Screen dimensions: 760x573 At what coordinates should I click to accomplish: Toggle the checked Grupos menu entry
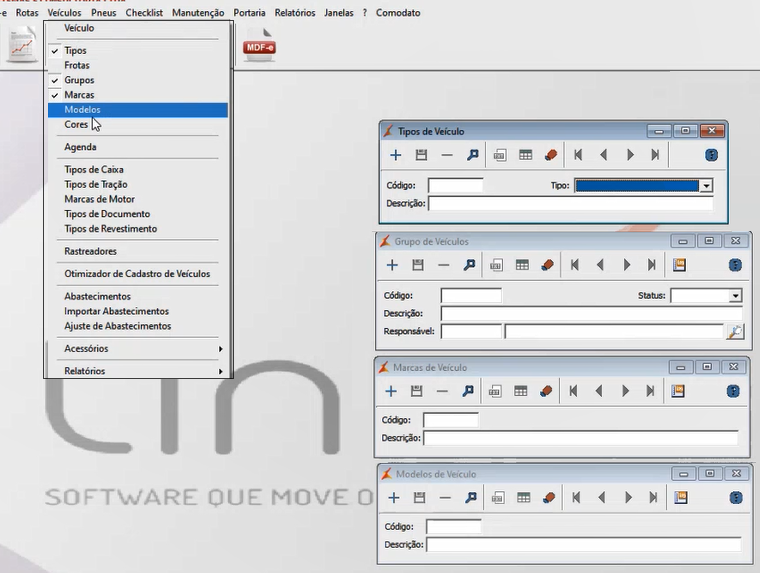138,80
